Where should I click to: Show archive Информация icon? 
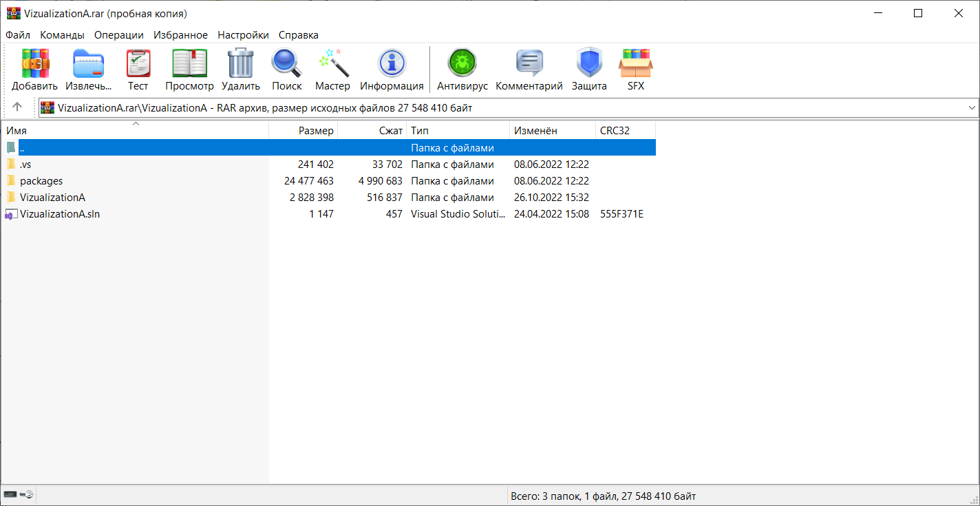(392, 64)
